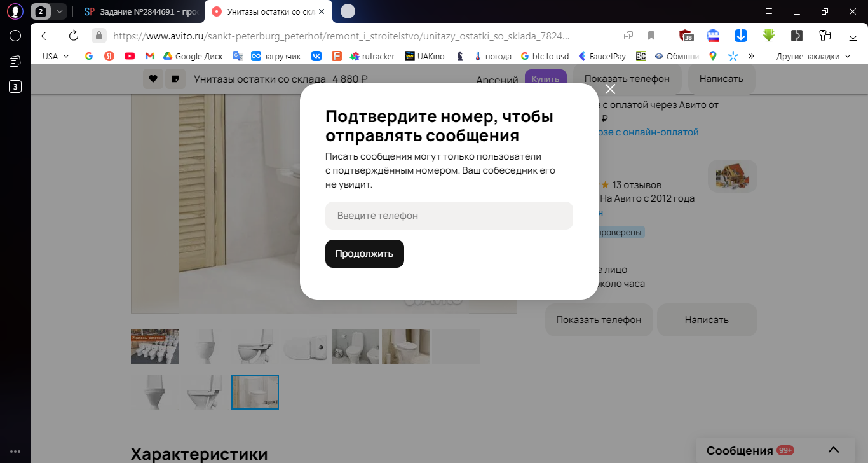Close the phone confirmation dialog

click(610, 89)
